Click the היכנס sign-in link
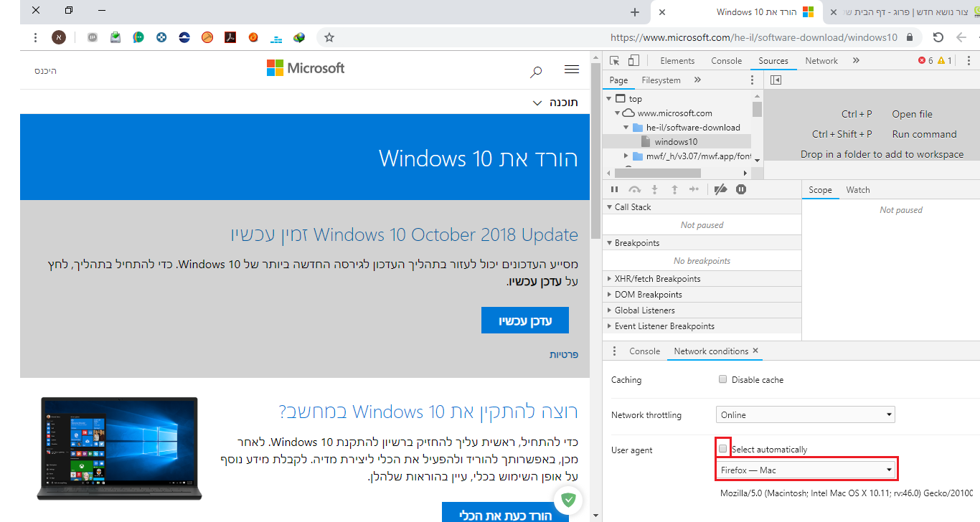This screenshot has width=980, height=522. [45, 70]
